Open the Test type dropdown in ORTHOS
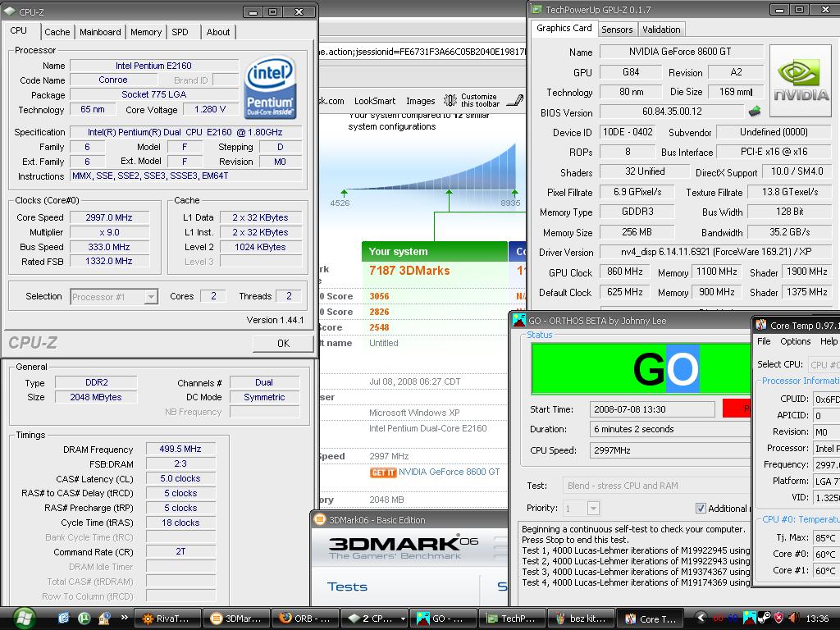 [x=657, y=486]
